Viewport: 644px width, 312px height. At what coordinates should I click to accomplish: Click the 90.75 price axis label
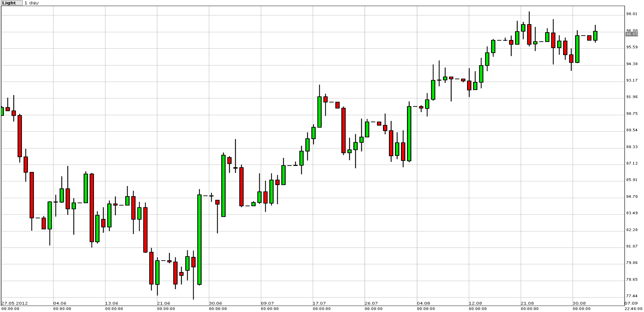tap(632, 114)
